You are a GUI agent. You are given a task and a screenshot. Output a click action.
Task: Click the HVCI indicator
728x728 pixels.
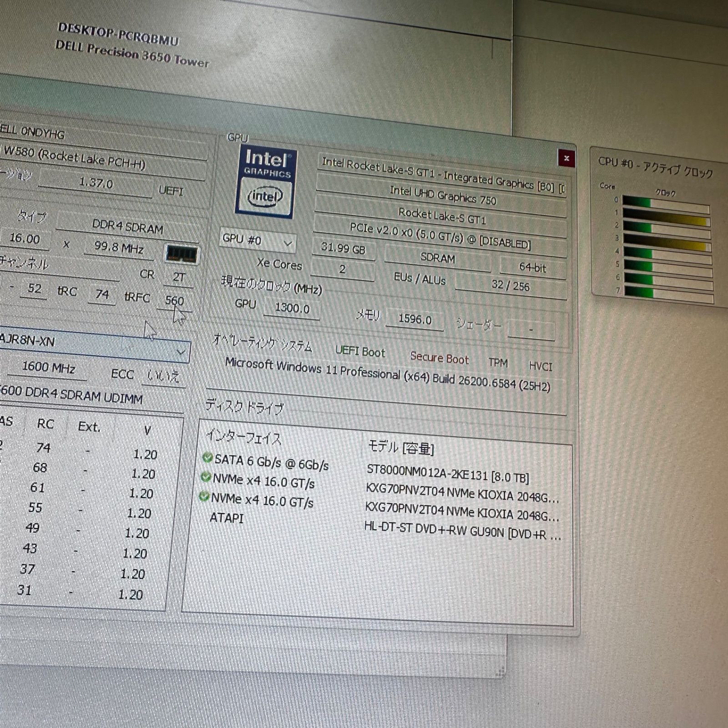[x=541, y=366]
